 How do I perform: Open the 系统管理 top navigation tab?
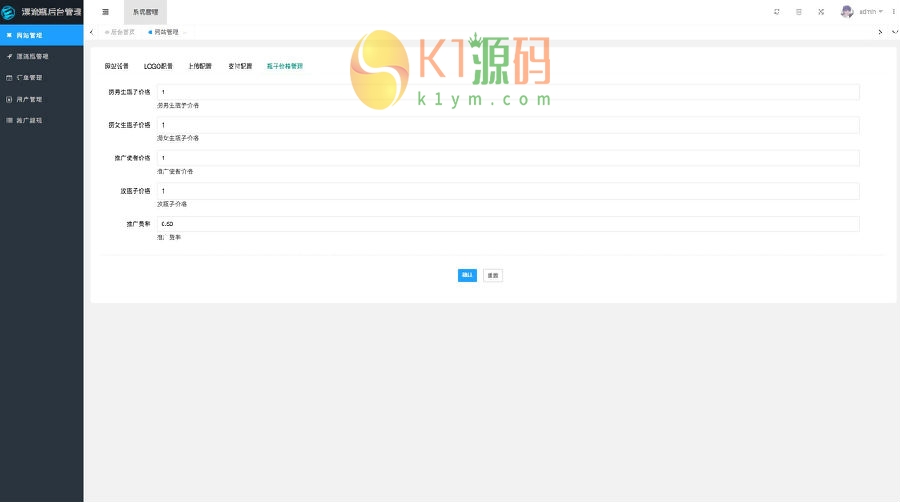tap(145, 12)
